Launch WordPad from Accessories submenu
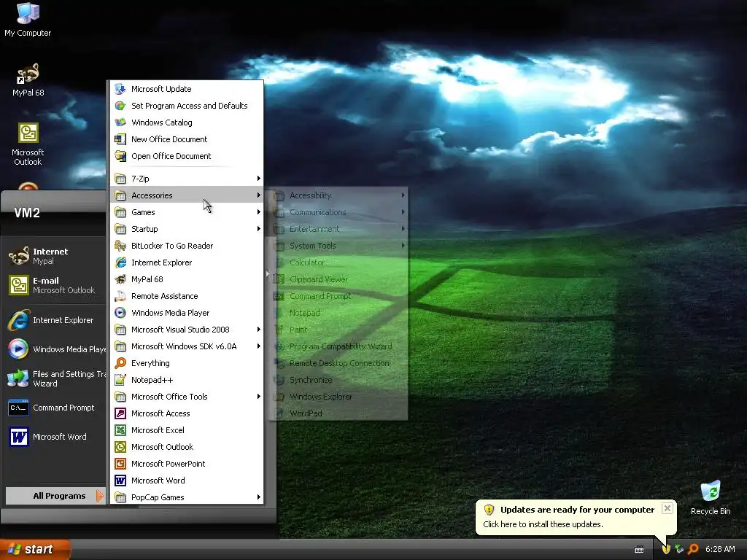 tap(338, 413)
